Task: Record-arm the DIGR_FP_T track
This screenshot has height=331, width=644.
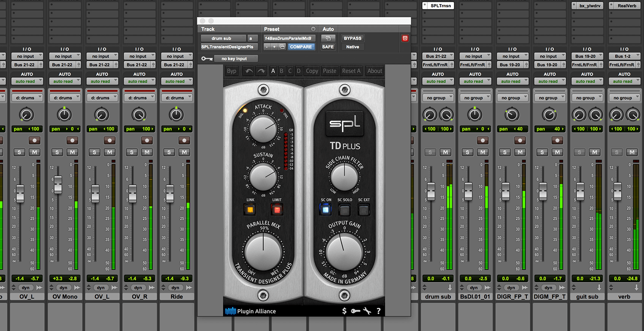Action: (x=520, y=140)
